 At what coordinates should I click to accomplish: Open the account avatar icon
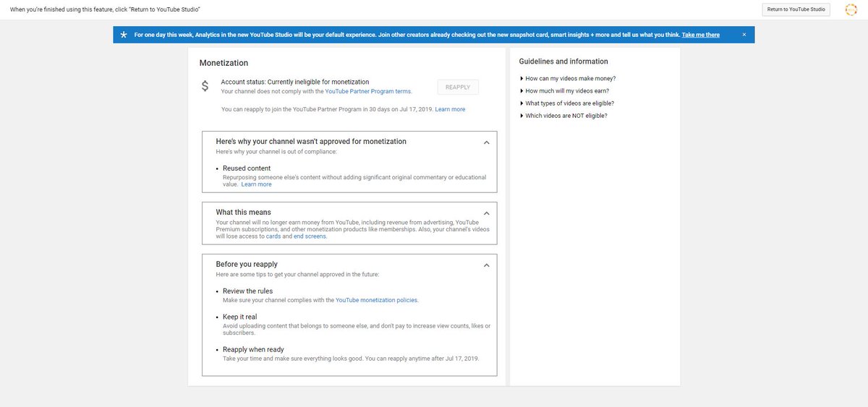point(851,9)
